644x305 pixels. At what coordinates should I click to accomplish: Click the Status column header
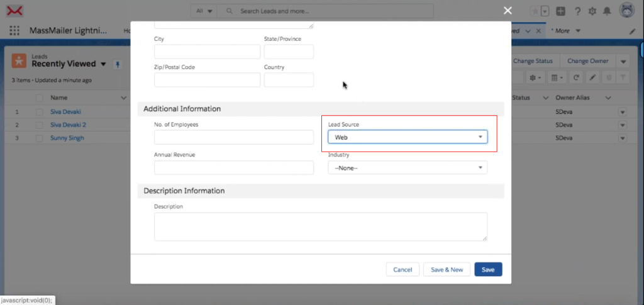click(x=521, y=97)
